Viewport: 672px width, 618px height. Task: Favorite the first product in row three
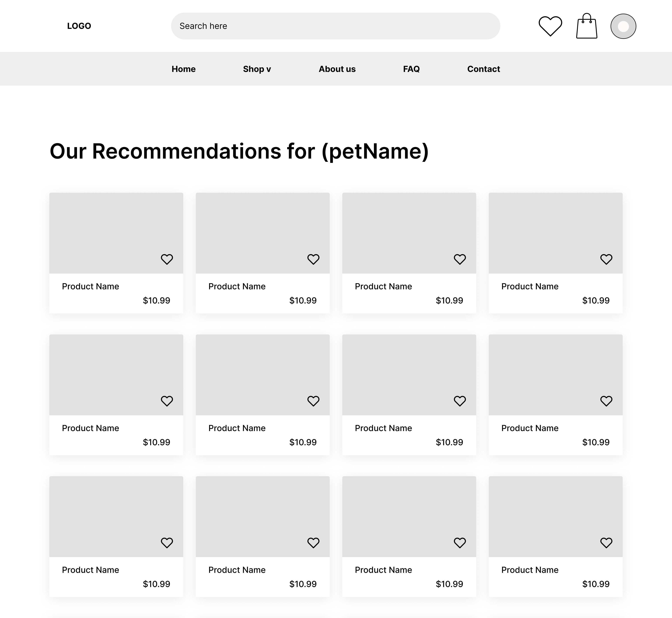[x=167, y=543]
